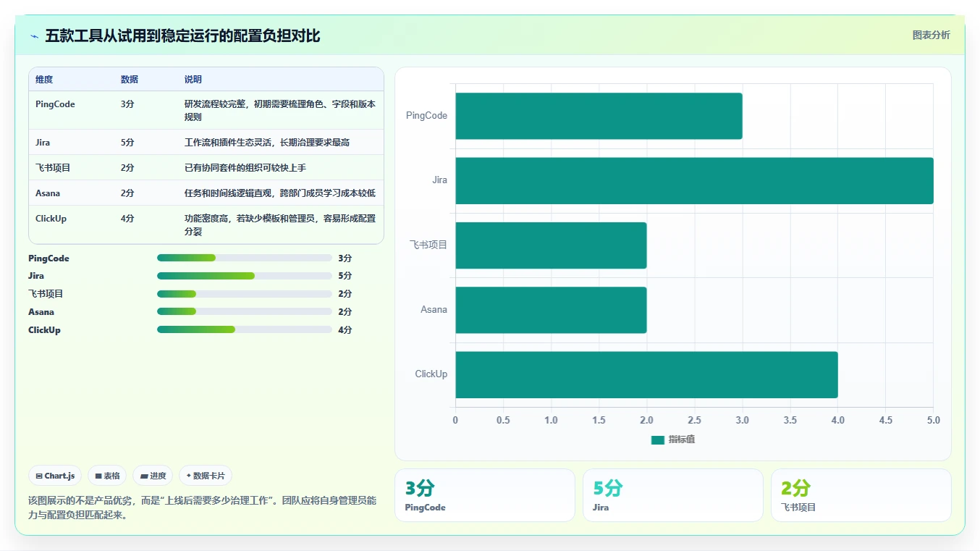Click the ClickUp bar in chart
Screen dimensions: 980x551
[x=646, y=374]
